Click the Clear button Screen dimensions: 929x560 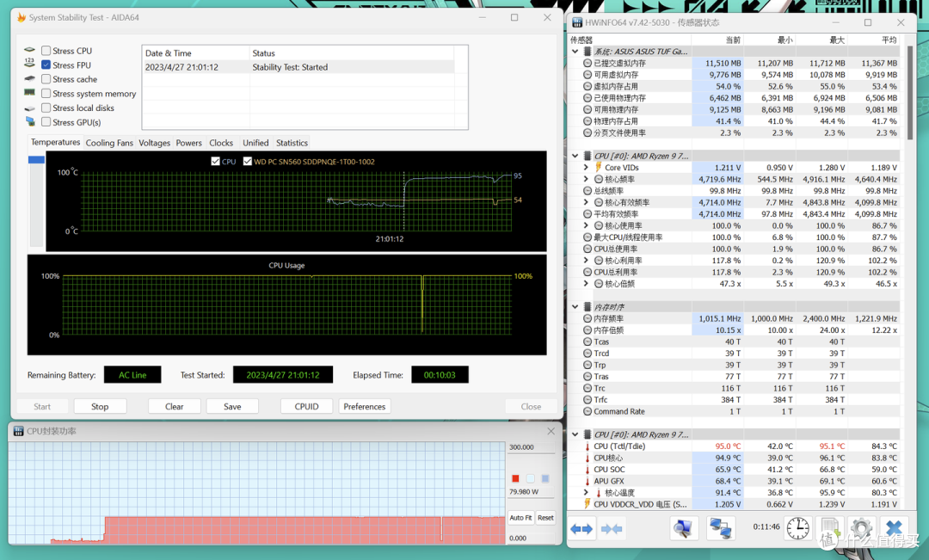click(174, 407)
